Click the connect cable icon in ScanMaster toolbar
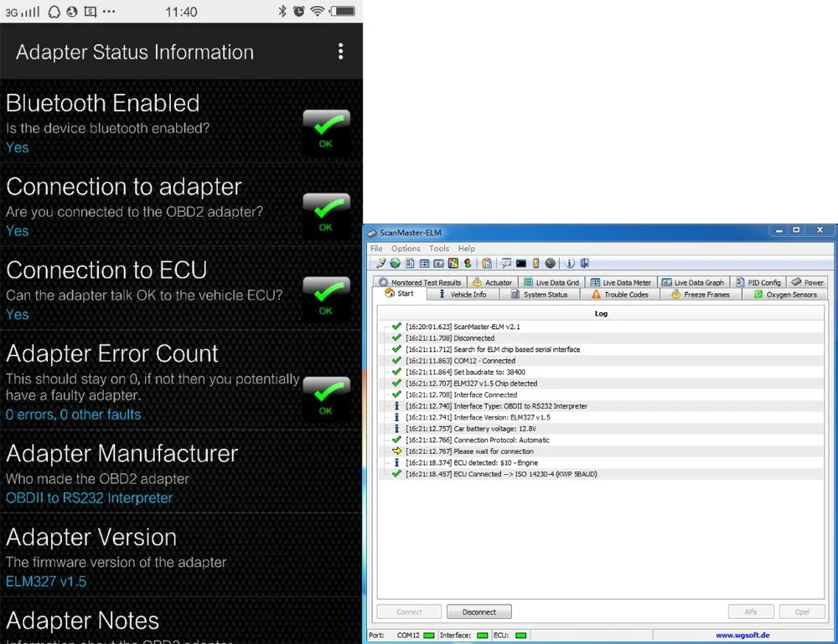This screenshot has width=838, height=644. coord(381,263)
